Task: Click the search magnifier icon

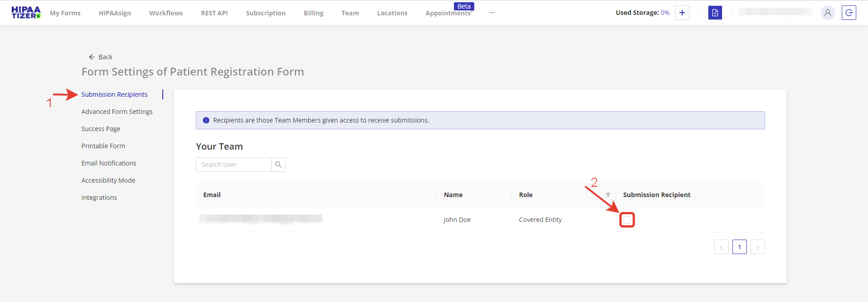Action: [x=278, y=165]
